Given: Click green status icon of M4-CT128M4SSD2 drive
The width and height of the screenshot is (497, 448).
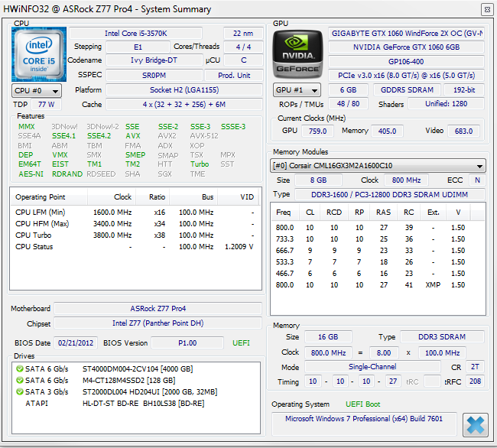Looking at the screenshot, I should point(20,380).
